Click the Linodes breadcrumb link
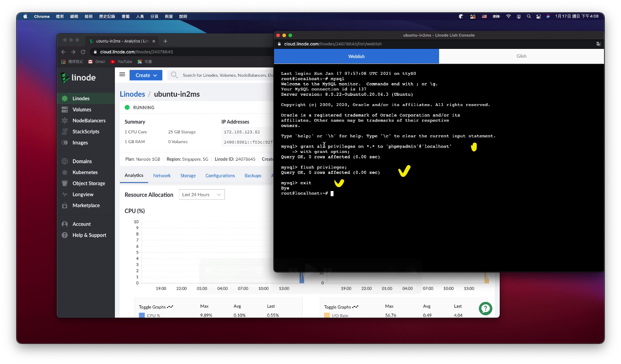Viewport: 621px width, 364px height. coord(133,94)
